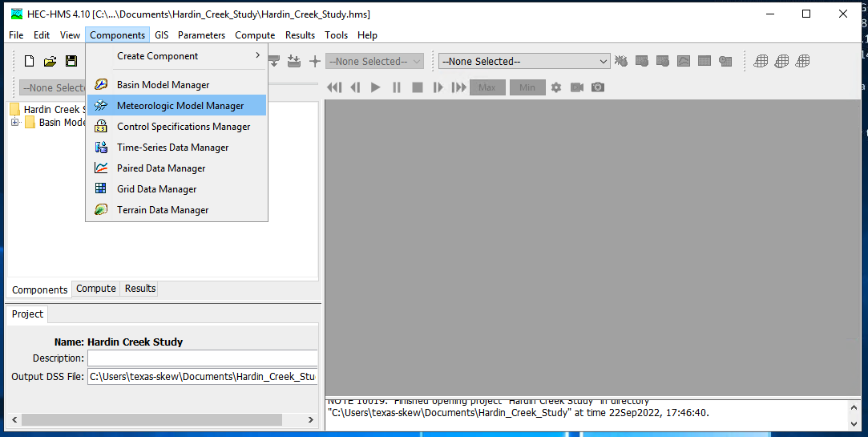Image resolution: width=868 pixels, height=437 pixels.
Task: Click the Min button
Action: tap(527, 87)
